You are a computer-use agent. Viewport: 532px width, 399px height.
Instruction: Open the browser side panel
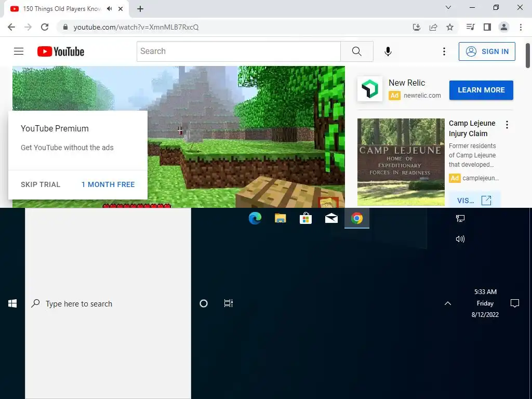[x=487, y=27]
